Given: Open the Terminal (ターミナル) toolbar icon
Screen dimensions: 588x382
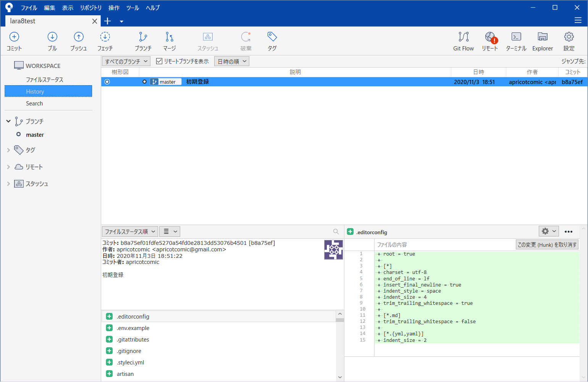Looking at the screenshot, I should click(x=516, y=37).
